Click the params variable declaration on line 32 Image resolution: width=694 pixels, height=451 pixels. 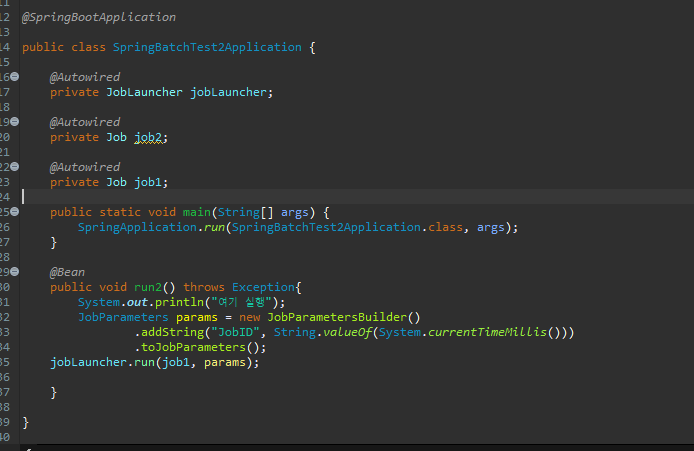click(197, 318)
